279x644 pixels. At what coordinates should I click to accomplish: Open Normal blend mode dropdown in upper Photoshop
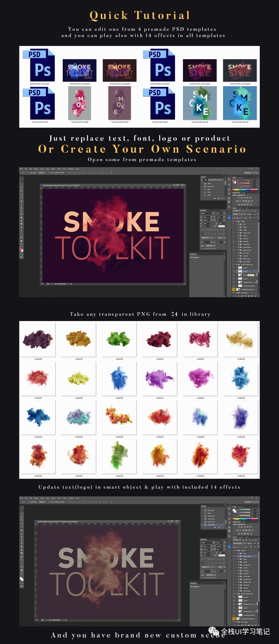coord(239,214)
